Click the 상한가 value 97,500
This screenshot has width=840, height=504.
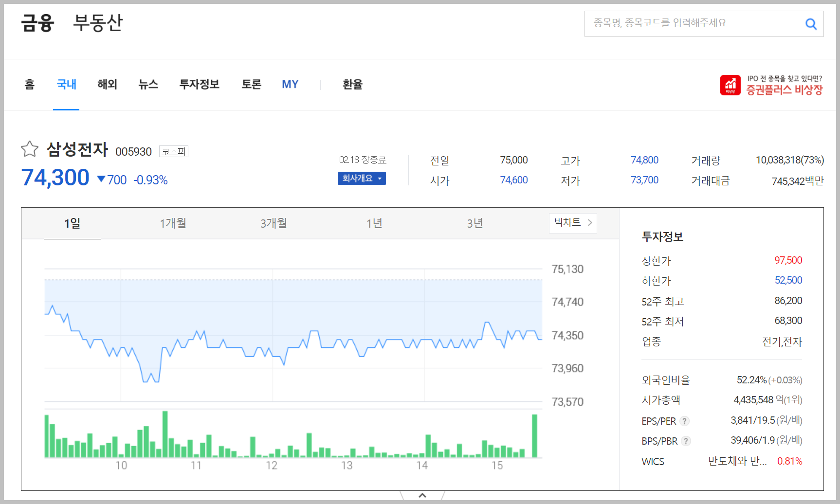tap(788, 260)
